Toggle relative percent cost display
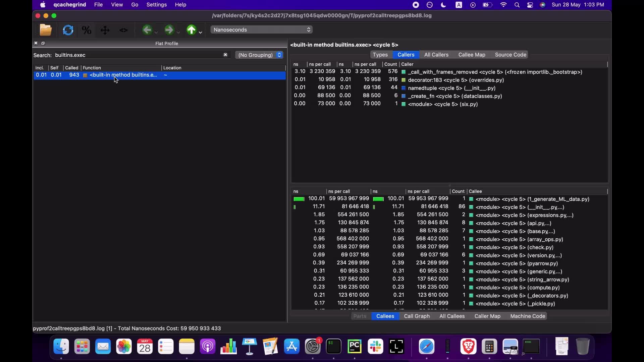 [86, 30]
